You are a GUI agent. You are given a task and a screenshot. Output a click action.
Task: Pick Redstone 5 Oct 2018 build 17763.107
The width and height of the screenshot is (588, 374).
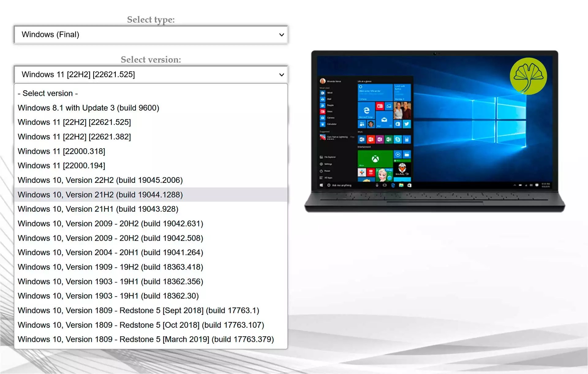[x=141, y=325]
